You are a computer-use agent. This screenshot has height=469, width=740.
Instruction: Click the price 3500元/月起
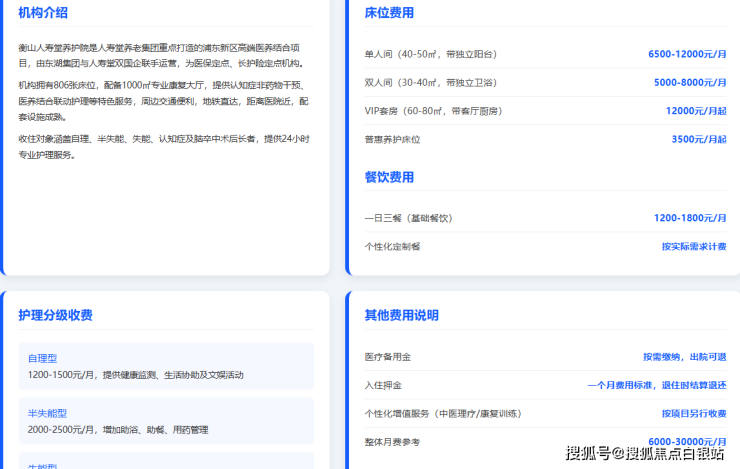click(x=699, y=139)
